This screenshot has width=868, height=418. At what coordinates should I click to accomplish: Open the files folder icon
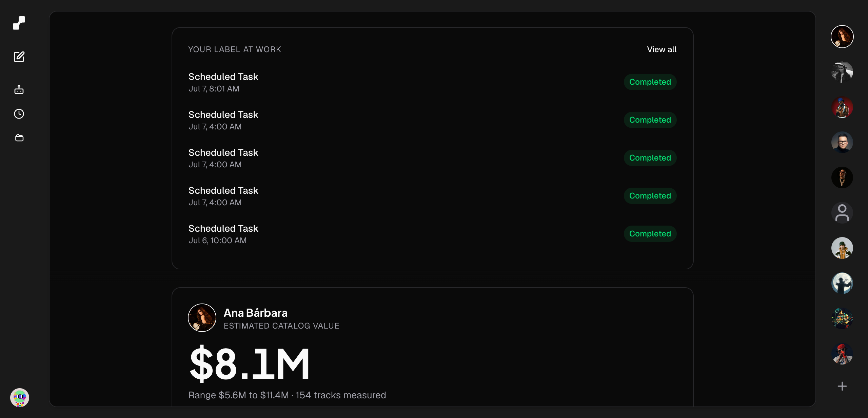19,138
